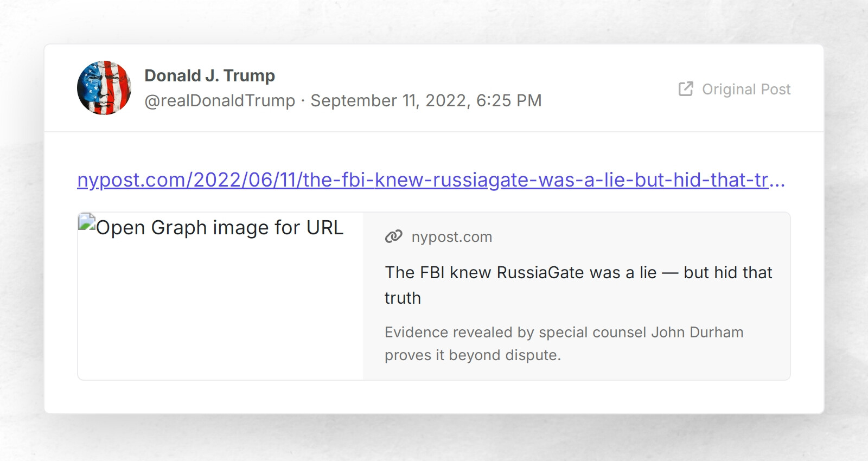The image size is (868, 461).
Task: Select the link preview card
Action: pyautogui.click(x=433, y=296)
